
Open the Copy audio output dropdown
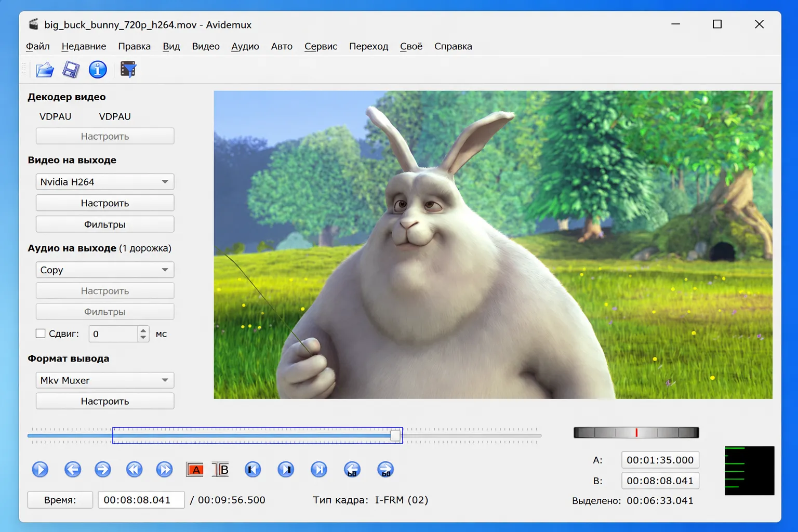[105, 270]
